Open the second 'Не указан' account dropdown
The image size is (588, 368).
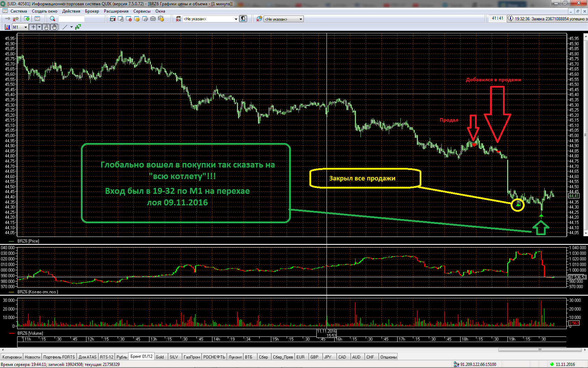(284, 19)
